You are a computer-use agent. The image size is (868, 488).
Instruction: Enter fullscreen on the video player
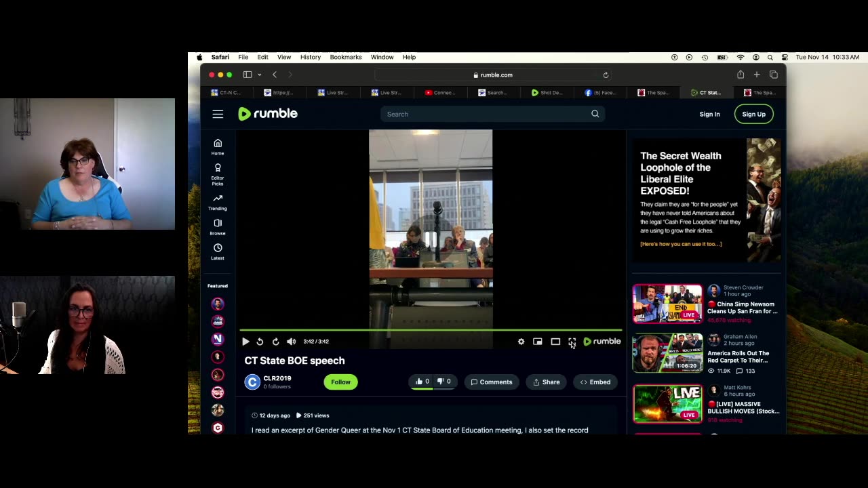coord(572,342)
